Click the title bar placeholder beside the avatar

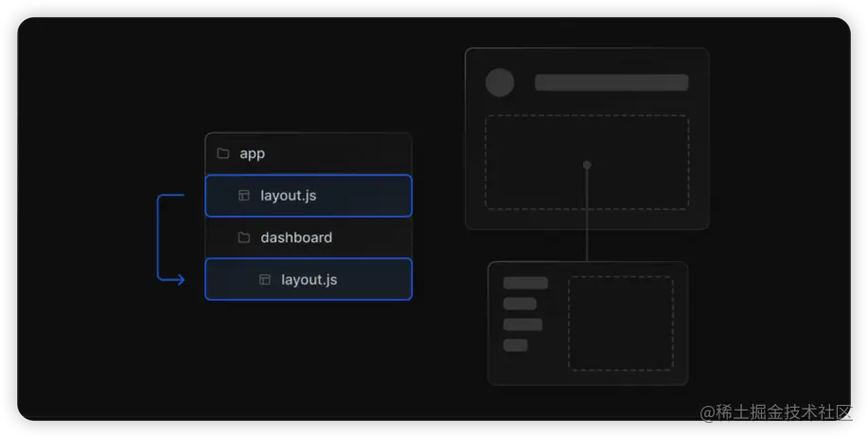(x=611, y=82)
